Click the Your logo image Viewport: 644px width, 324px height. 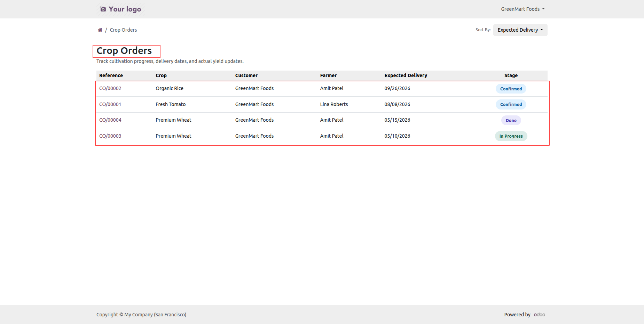121,9
